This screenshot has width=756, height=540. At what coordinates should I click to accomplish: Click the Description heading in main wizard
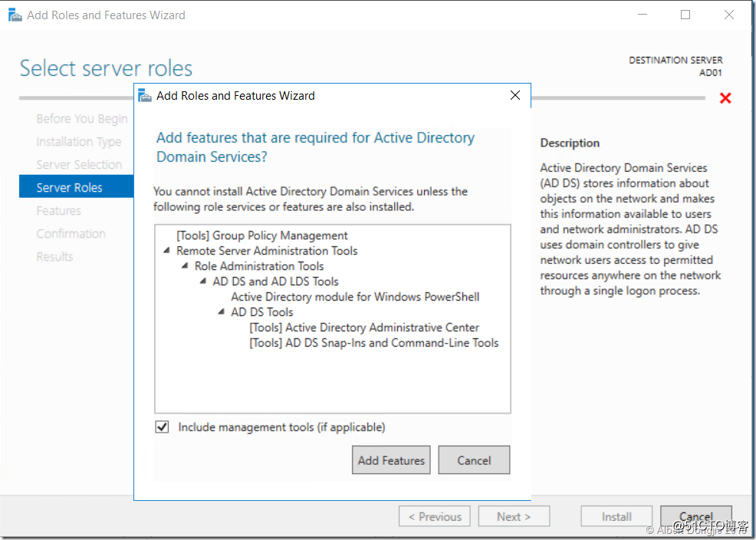[x=570, y=143]
